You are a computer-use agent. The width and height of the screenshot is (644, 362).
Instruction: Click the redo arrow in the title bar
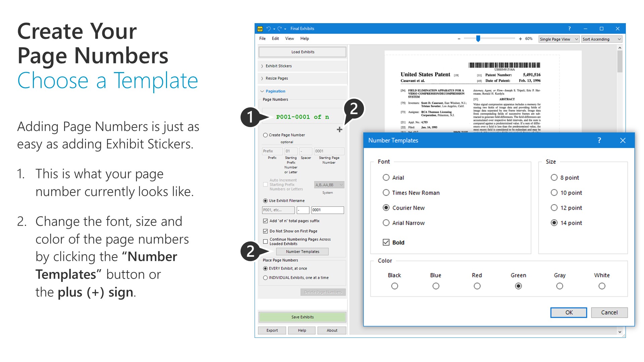[279, 29]
